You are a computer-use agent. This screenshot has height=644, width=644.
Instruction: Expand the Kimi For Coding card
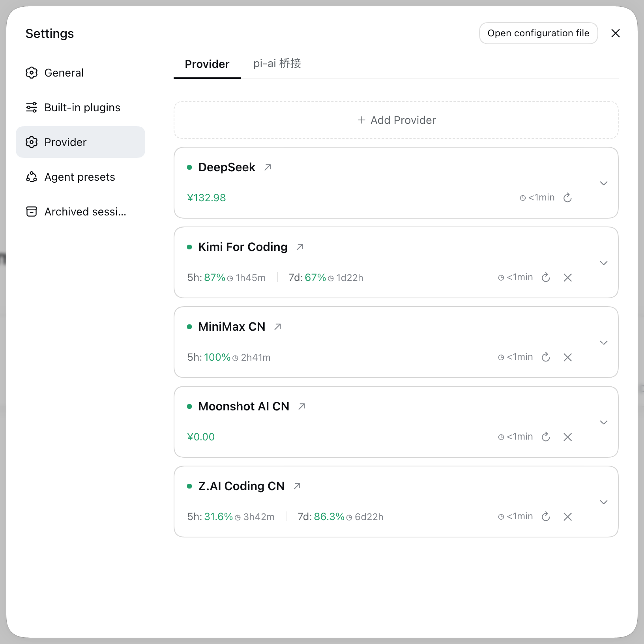pos(603,263)
